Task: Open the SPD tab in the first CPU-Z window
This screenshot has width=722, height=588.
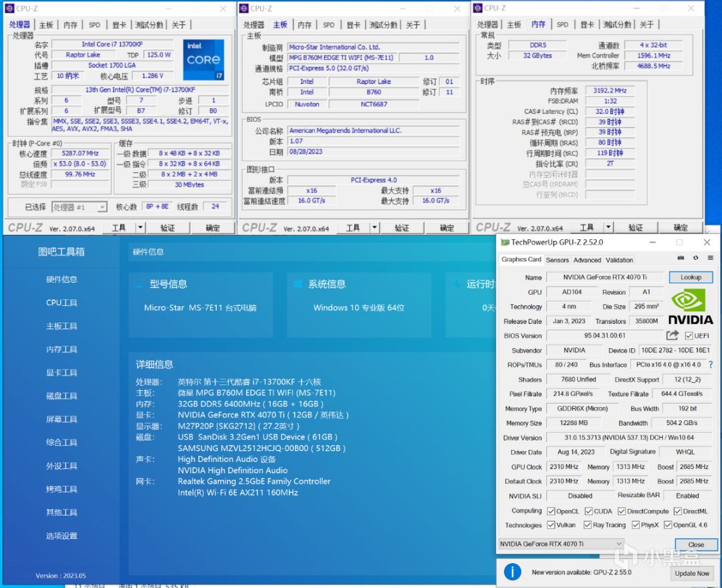Action: 94,25
